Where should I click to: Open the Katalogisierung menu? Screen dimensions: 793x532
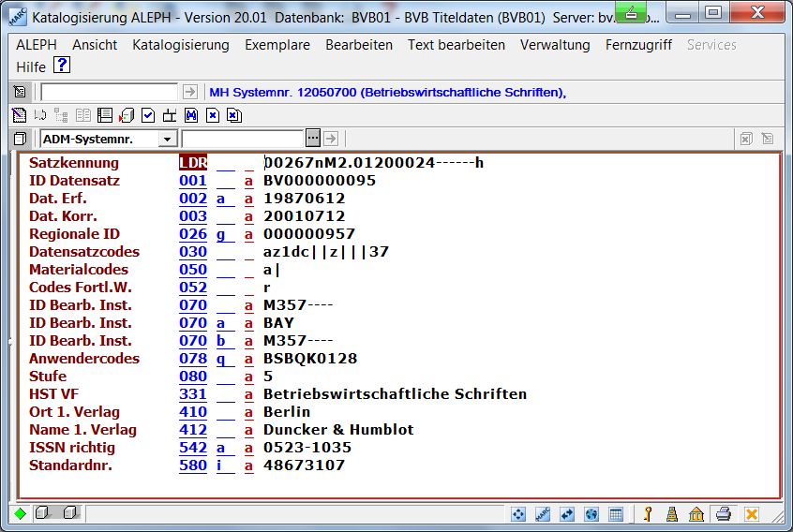click(180, 45)
